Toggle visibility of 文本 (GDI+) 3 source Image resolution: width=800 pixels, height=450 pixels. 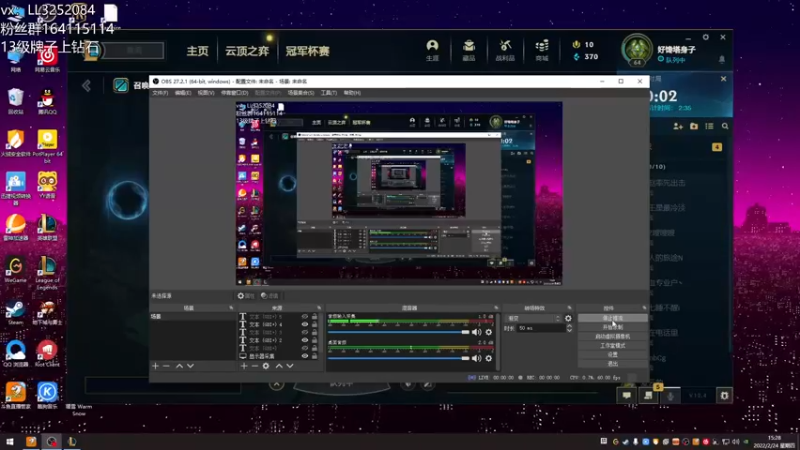[x=305, y=332]
